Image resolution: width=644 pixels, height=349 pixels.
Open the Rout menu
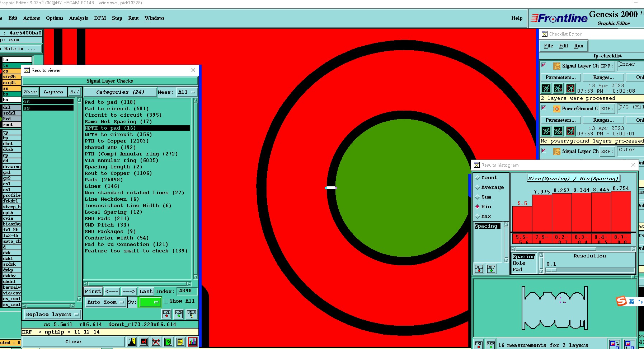click(133, 18)
